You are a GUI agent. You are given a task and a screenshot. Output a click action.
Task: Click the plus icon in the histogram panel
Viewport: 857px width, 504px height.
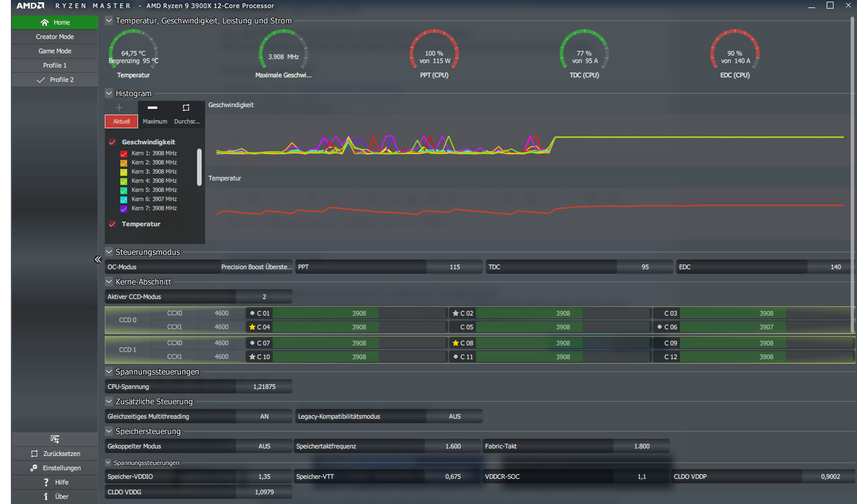pos(119,108)
